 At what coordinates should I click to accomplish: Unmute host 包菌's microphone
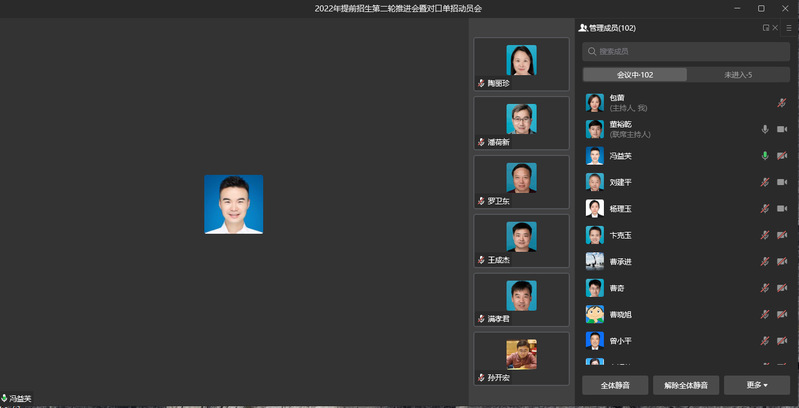pos(782,102)
